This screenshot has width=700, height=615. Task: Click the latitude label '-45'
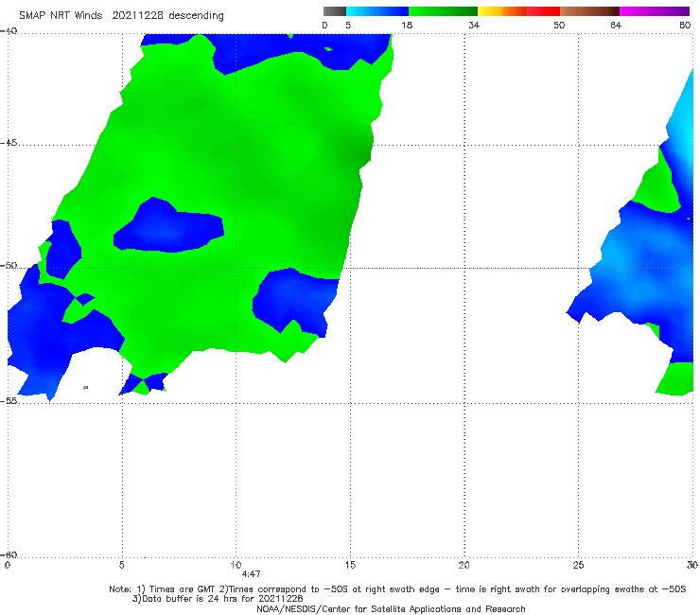9,143
